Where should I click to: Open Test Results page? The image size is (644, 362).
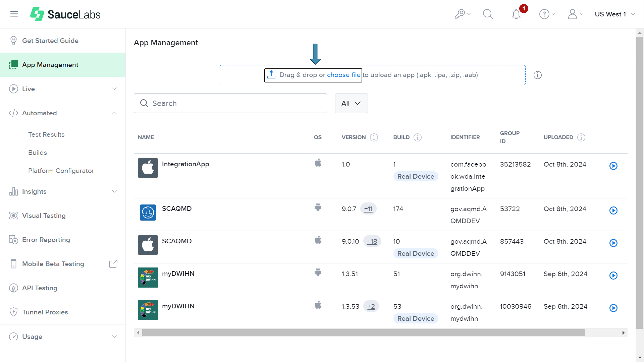46,134
